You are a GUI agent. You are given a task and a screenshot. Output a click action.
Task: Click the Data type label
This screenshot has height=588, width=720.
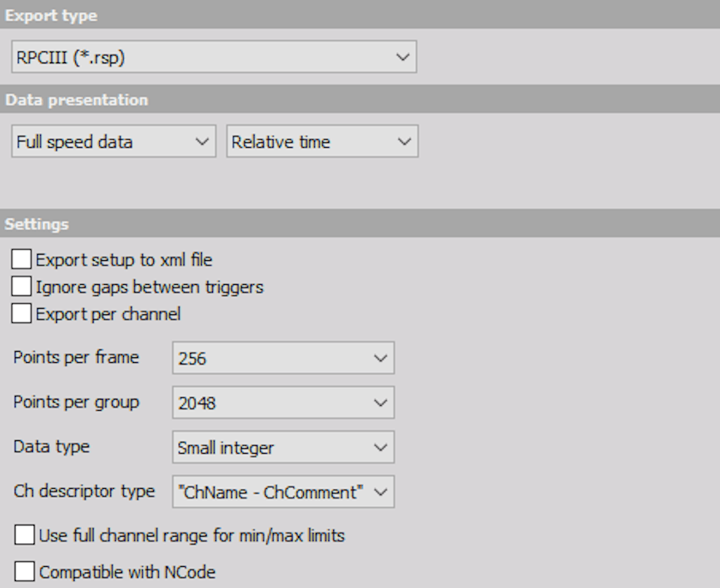click(x=51, y=447)
